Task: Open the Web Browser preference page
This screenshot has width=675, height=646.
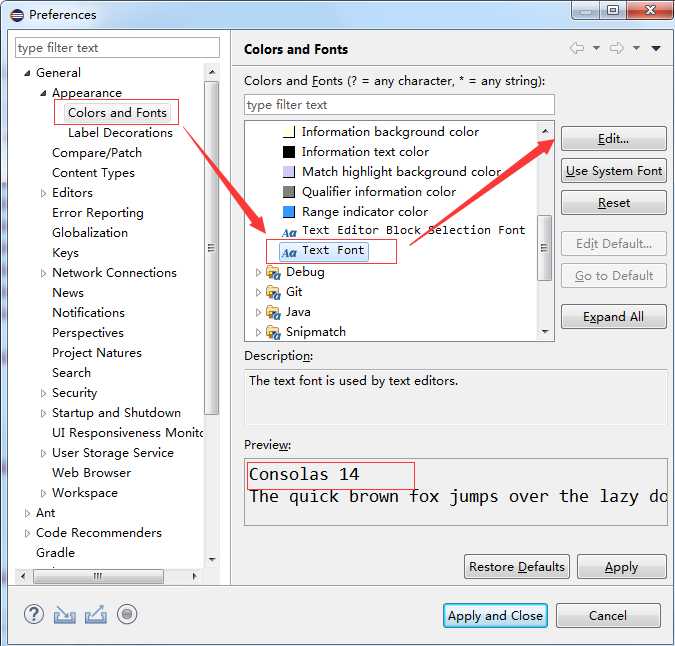Action: pos(91,473)
